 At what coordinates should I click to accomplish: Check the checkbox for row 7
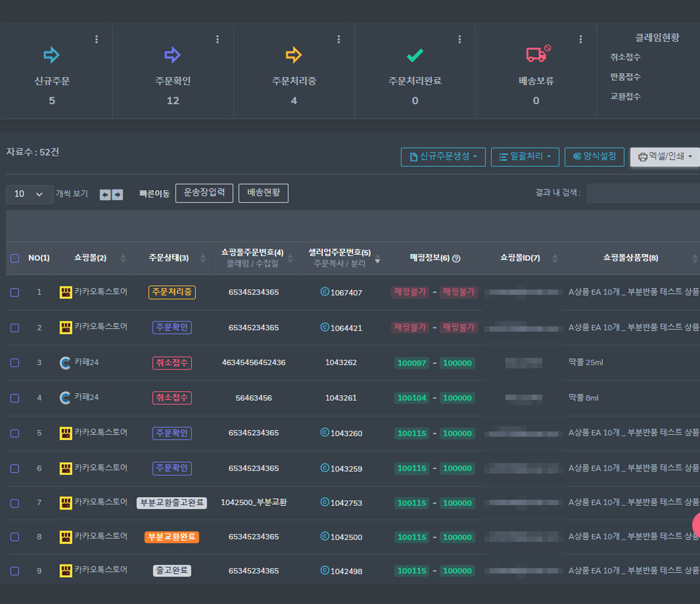[x=15, y=503]
